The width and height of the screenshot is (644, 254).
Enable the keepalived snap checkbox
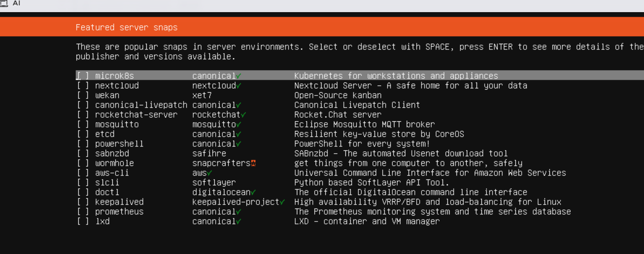(x=83, y=202)
